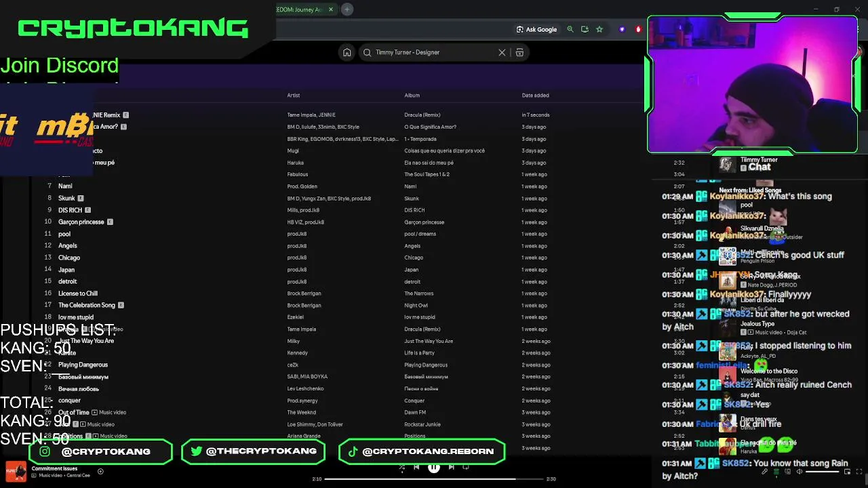Open the miniplayer icon
868x488 pixels.
click(x=846, y=472)
